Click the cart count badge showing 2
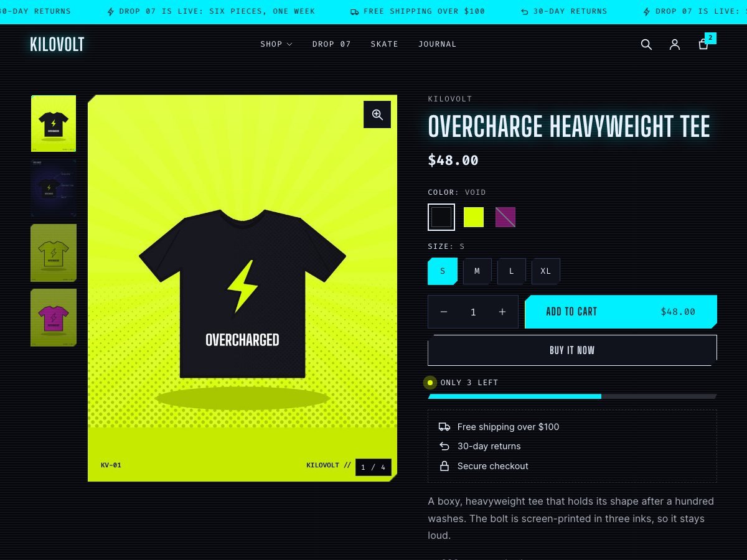Screen dimensions: 747x560 pos(710,38)
